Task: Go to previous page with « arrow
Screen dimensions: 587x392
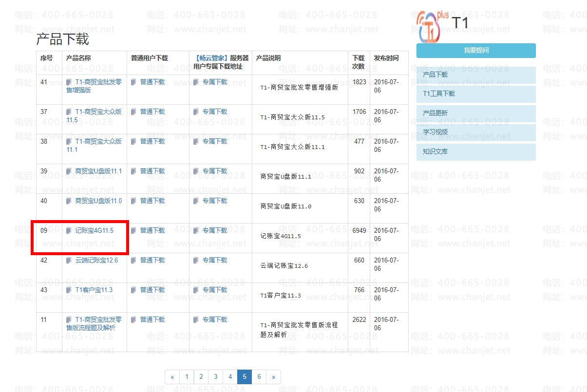Action: 172,377
